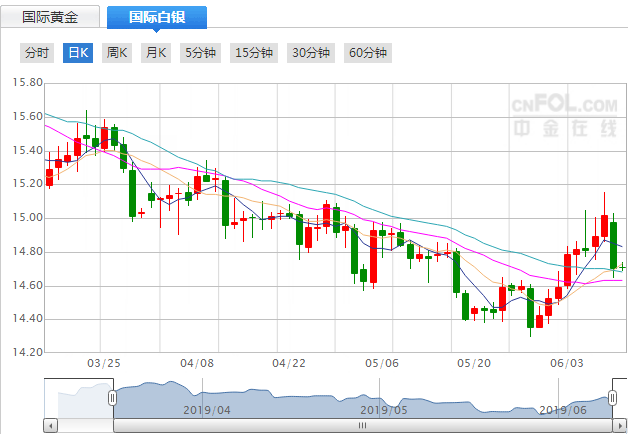Click the horizontal scrollbar thumb grip
The height and width of the screenshot is (434, 628).
(x=362, y=426)
